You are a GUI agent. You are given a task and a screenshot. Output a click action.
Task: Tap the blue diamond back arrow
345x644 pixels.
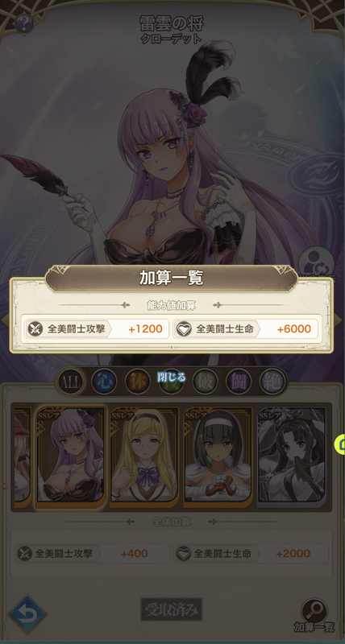(x=27, y=614)
